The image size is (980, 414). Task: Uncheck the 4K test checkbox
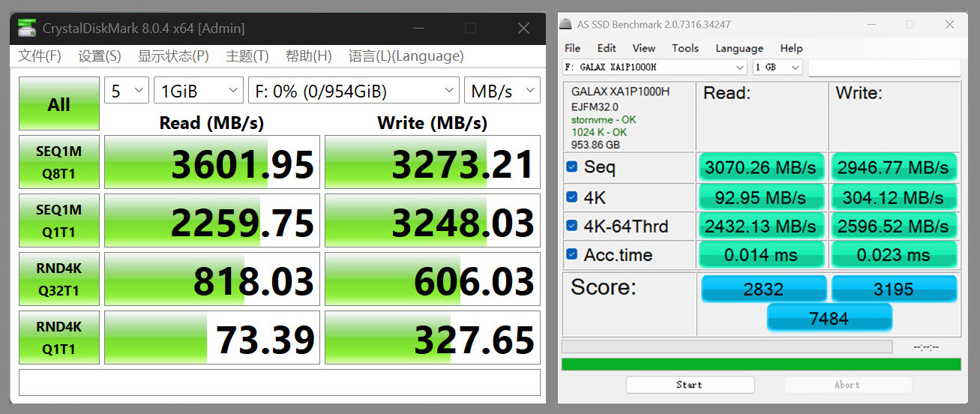tap(573, 197)
